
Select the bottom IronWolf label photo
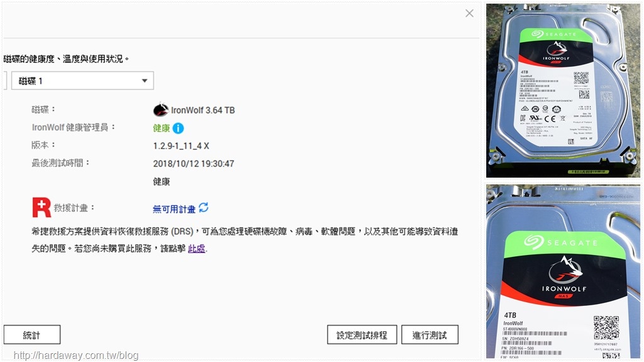(x=563, y=271)
